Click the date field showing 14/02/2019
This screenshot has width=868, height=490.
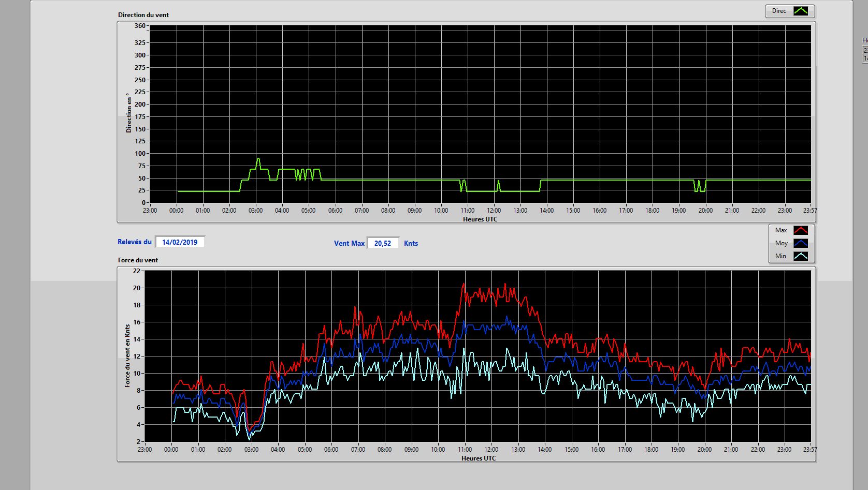(x=180, y=242)
